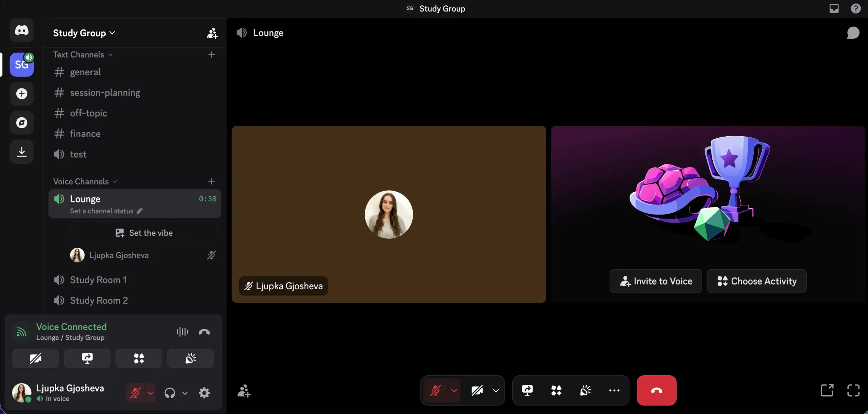Open soundboard from bottom call toolbar
868x414 pixels.
pyautogui.click(x=585, y=391)
